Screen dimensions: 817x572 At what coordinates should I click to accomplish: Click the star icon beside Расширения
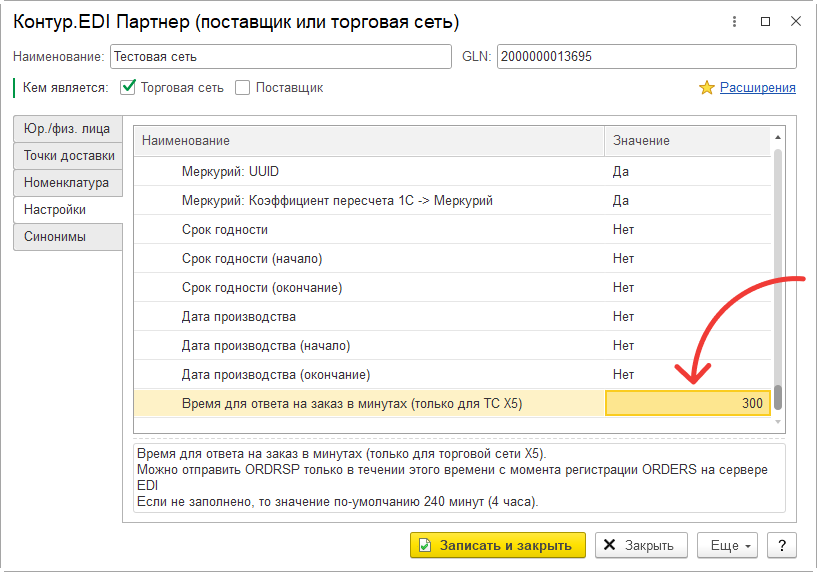(x=707, y=88)
